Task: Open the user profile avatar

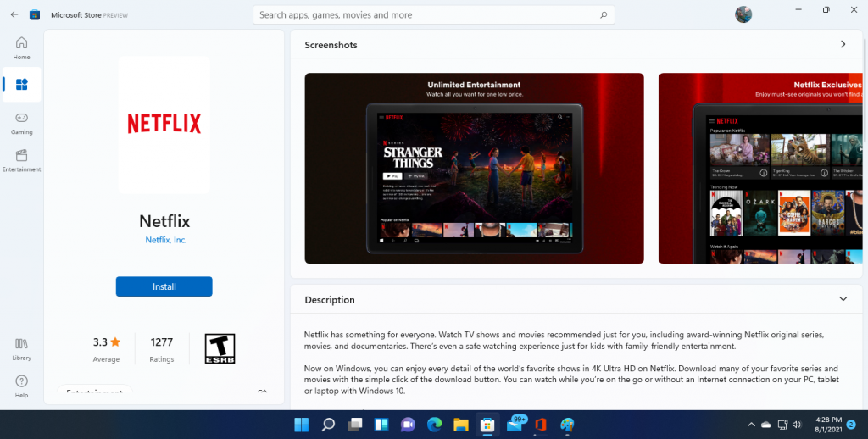Action: click(x=743, y=14)
